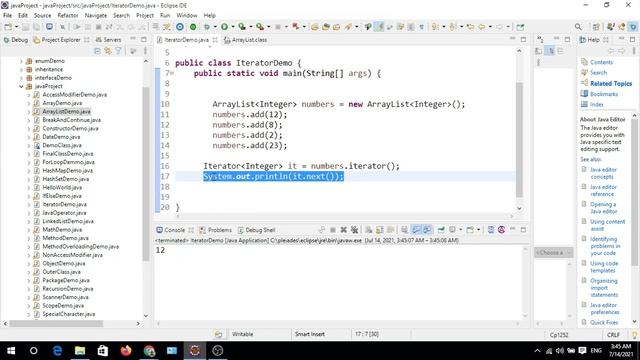Click Collapse All icon in Project Explorer
This screenshot has height=360, width=640.
(98, 51)
